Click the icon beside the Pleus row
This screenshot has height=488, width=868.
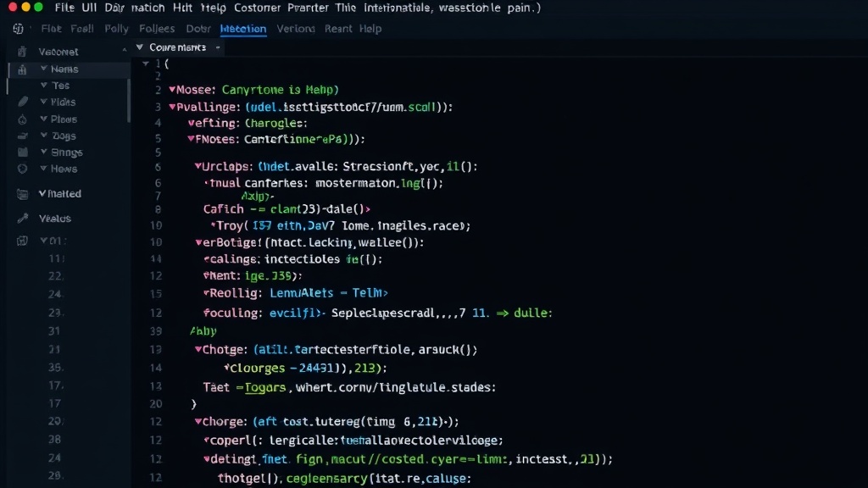(22, 119)
